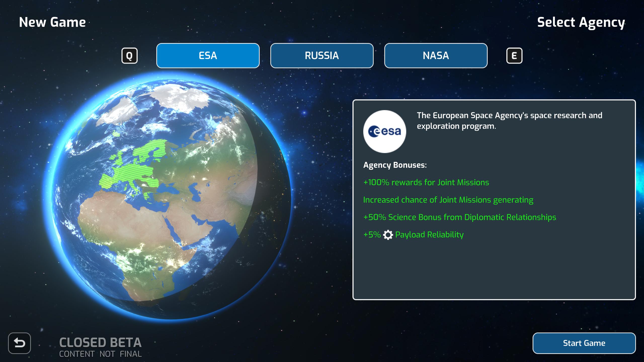Image resolution: width=644 pixels, height=362 pixels.
Task: View Increased Joint Missions chance
Action: pos(449,199)
